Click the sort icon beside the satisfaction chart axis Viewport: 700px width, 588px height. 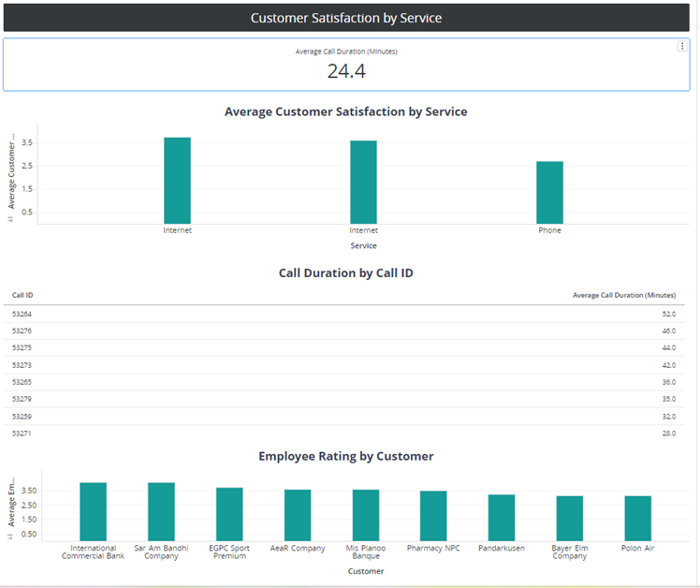tap(9, 218)
